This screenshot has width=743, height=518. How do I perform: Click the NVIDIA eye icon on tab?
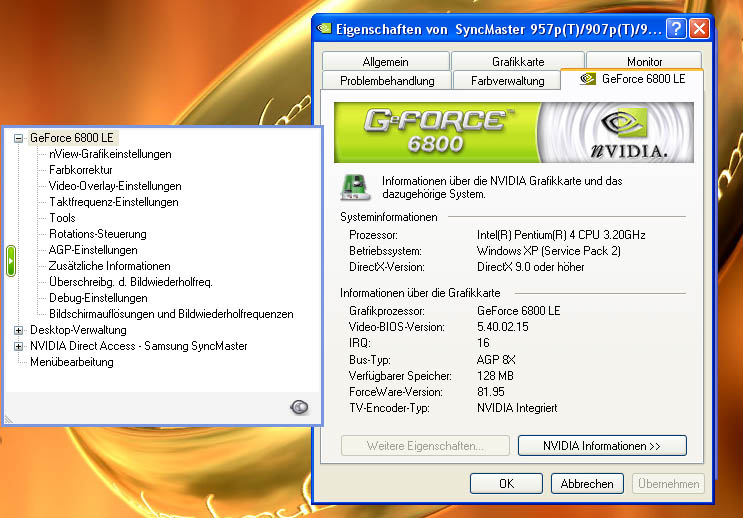[588, 79]
